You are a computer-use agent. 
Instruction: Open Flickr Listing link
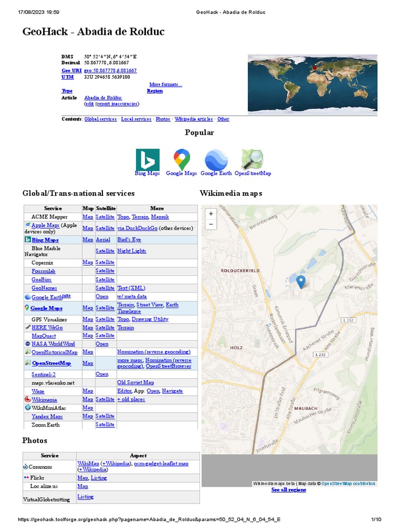pyautogui.click(x=99, y=478)
